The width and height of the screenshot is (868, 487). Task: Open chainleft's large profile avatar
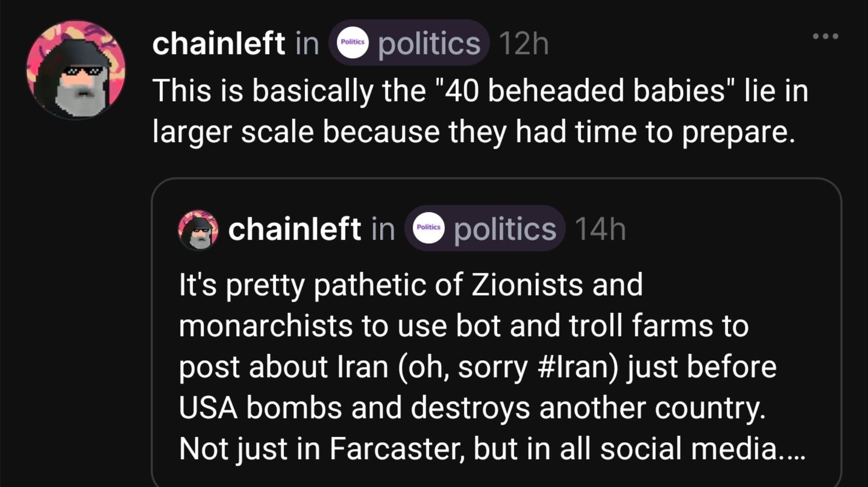pyautogui.click(x=76, y=69)
